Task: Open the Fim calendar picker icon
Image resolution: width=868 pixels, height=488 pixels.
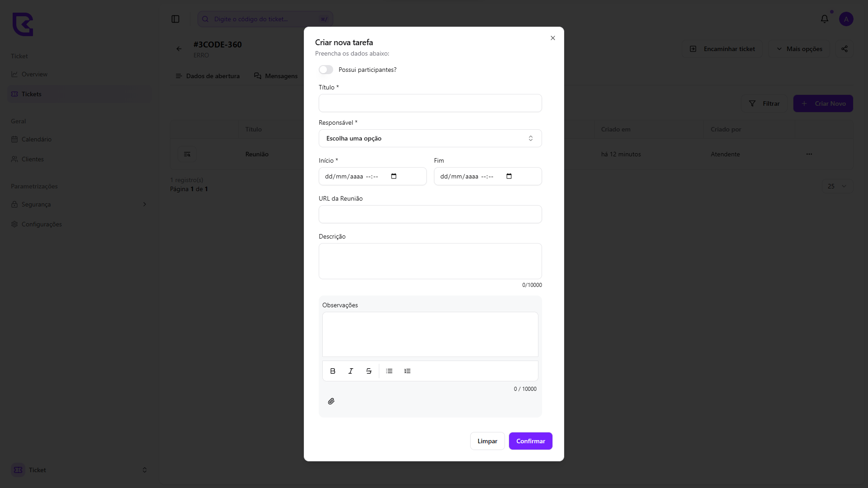Action: click(x=509, y=176)
